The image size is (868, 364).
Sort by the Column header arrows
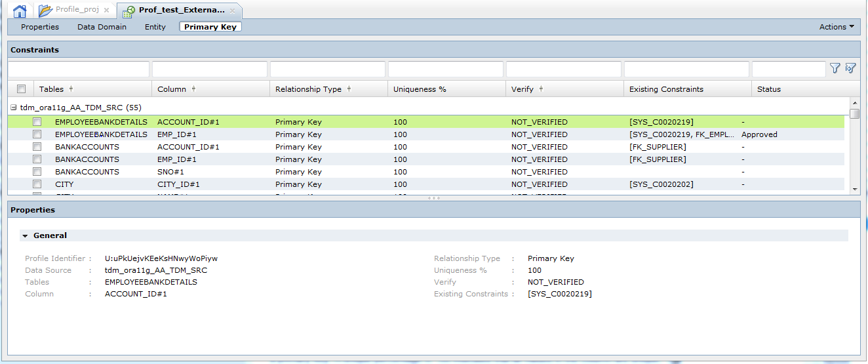[193, 89]
